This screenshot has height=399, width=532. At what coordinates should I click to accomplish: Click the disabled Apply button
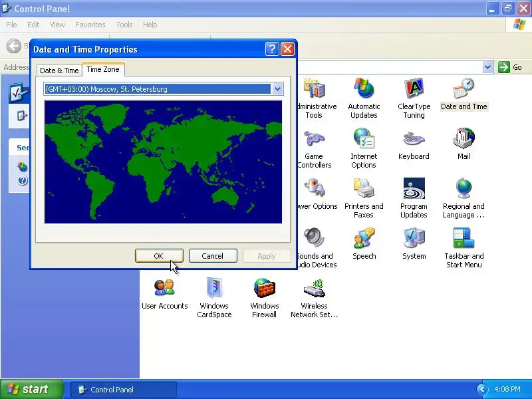[267, 256]
